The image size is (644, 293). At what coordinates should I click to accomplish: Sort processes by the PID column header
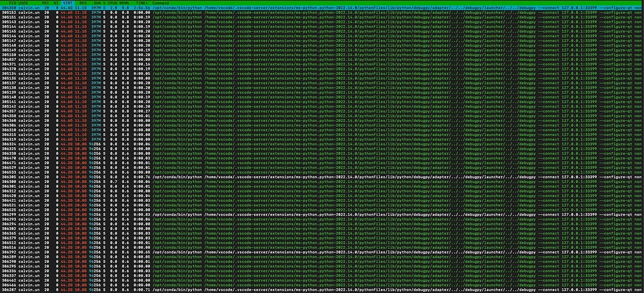11,3
